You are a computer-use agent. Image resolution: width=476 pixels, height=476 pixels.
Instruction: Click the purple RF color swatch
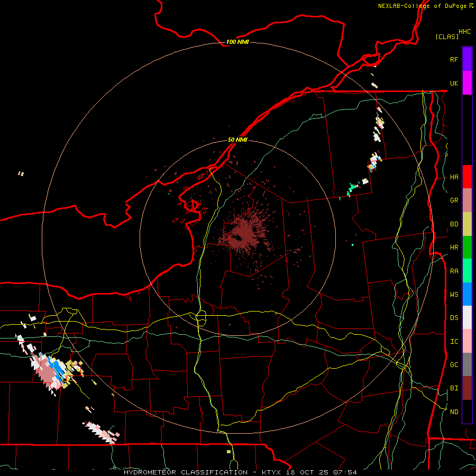point(467,59)
